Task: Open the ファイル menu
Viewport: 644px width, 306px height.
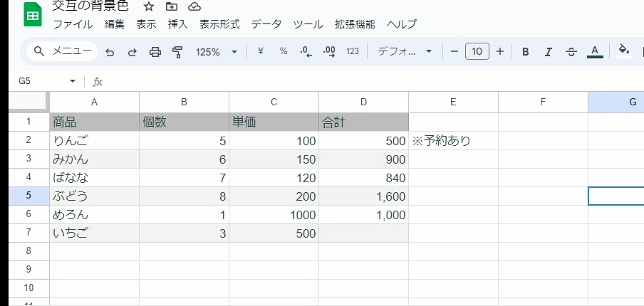Action: (73, 24)
